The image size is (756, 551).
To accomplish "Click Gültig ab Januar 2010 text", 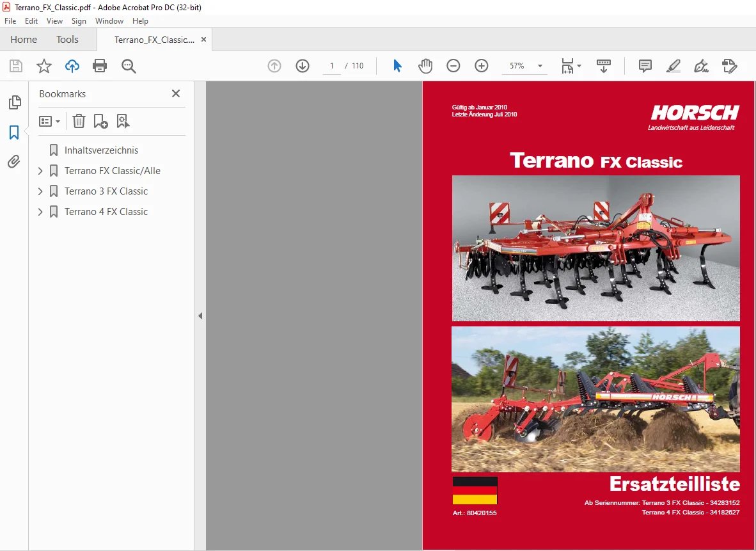I will [x=479, y=108].
